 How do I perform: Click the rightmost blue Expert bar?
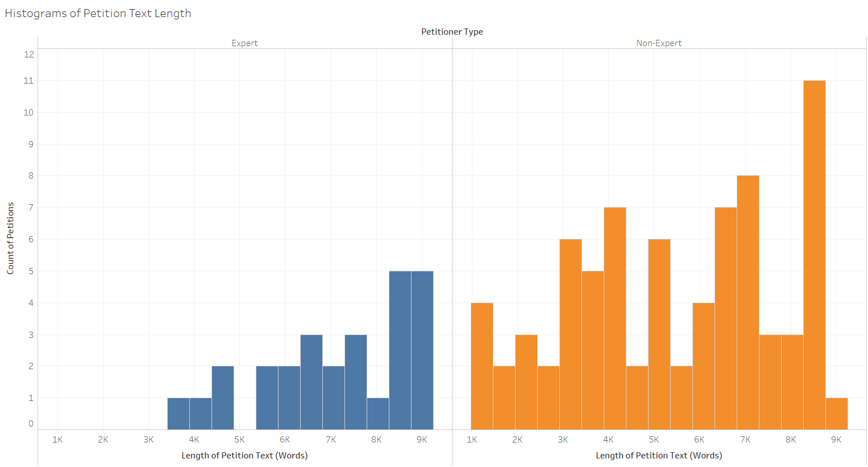coord(422,350)
